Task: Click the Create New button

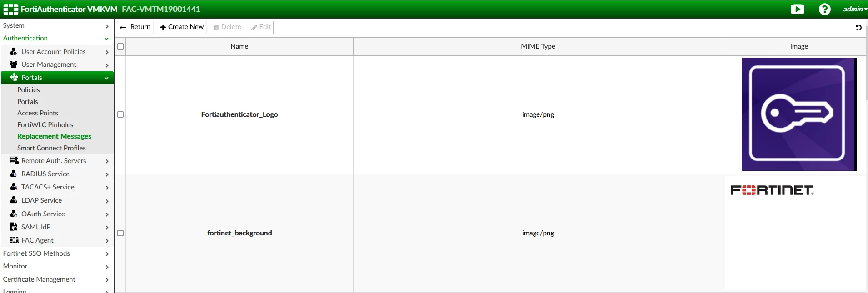Action: pos(182,27)
